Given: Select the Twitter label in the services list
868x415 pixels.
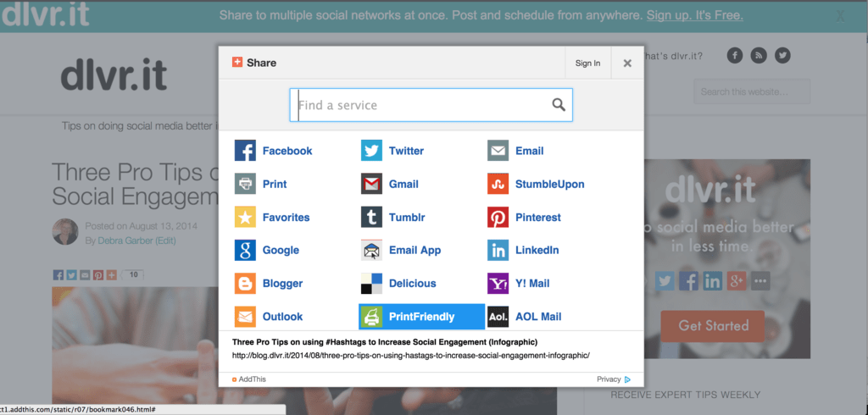Looking at the screenshot, I should (x=406, y=151).
